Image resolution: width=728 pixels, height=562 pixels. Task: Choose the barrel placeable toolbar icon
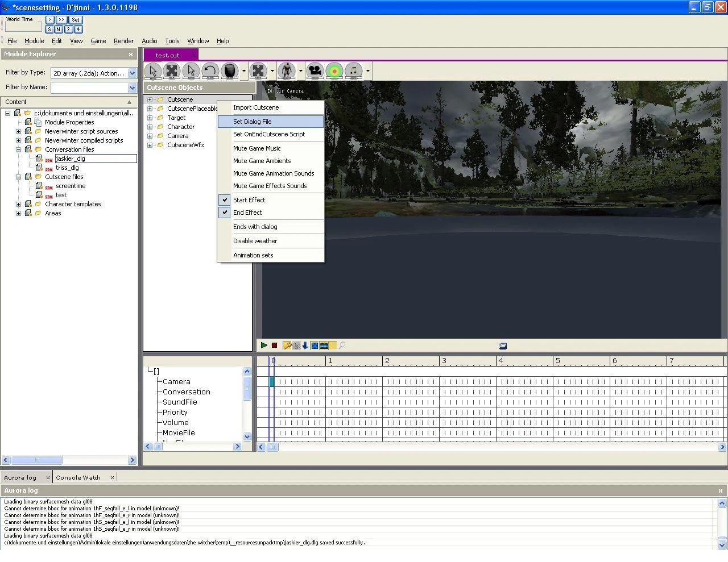[230, 71]
